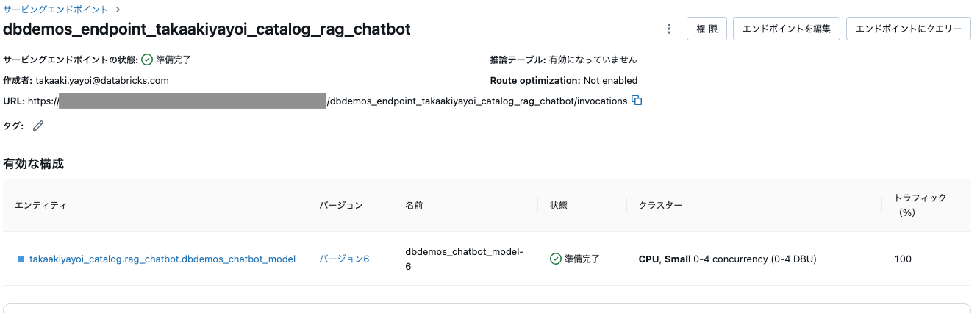The height and width of the screenshot is (313, 980).
Task: Go back via サービングエンドポイント breadcrumb
Action: tap(56, 10)
